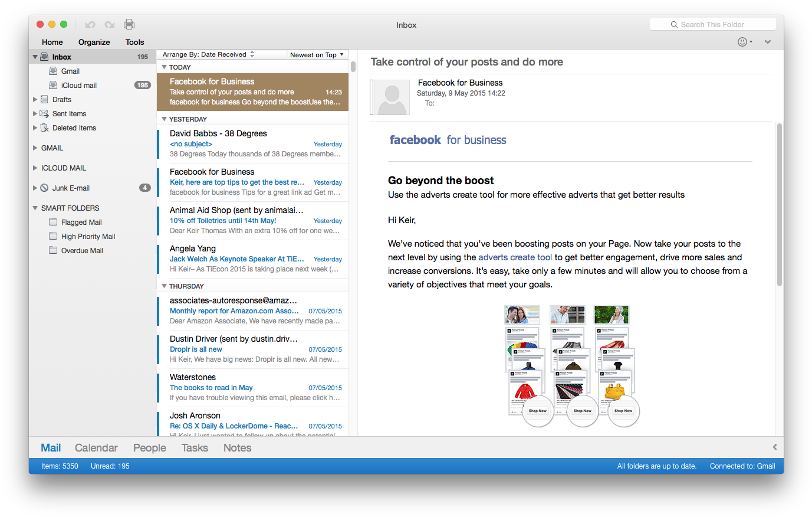Select the Gmail inbox folder icon
The width and height of the screenshot is (812, 517).
(53, 71)
